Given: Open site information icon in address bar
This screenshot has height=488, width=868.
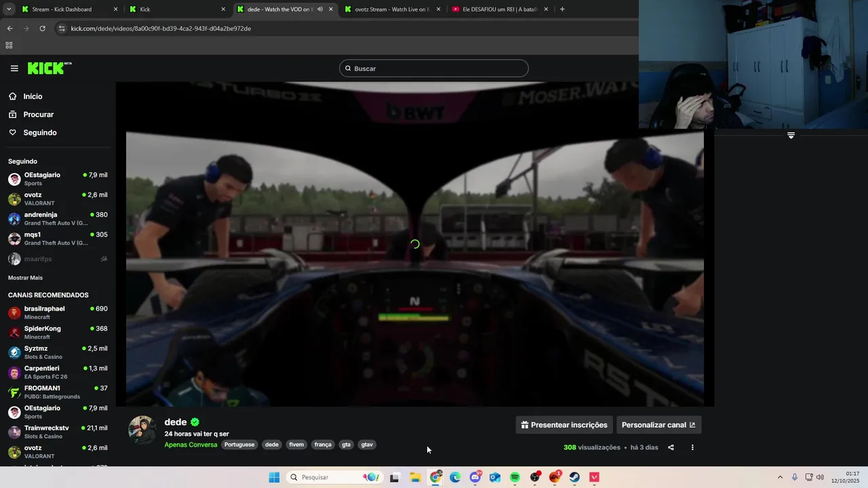Looking at the screenshot, I should click(62, 28).
